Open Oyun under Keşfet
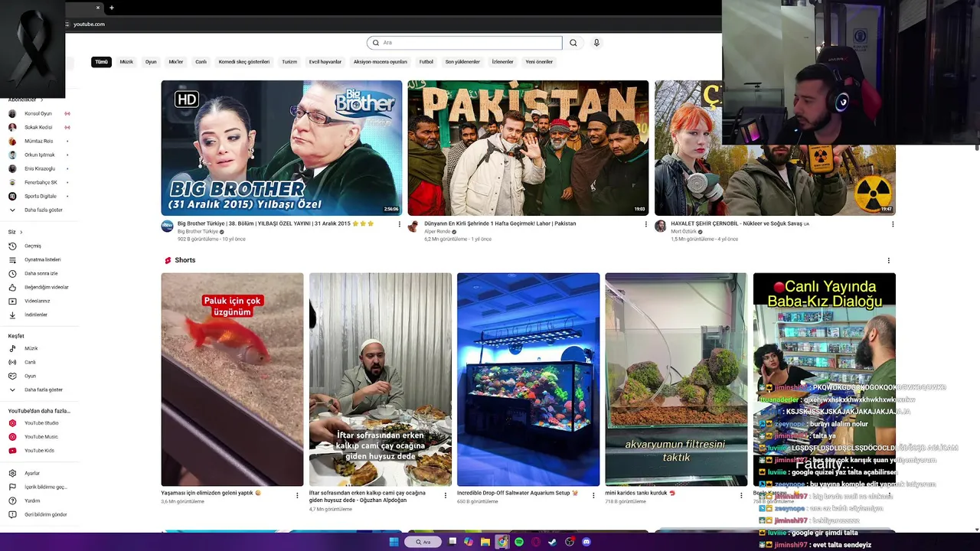The width and height of the screenshot is (980, 551). tap(30, 376)
